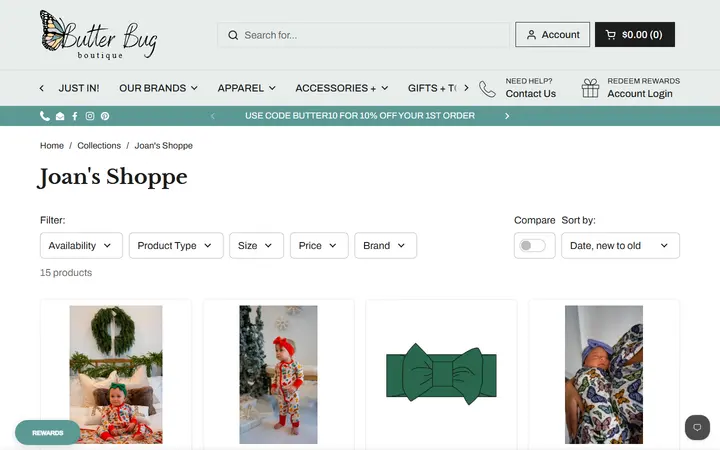Click the Joan's Shoppe breadcrumb
Screen dimensions: 720x450
pos(163,146)
